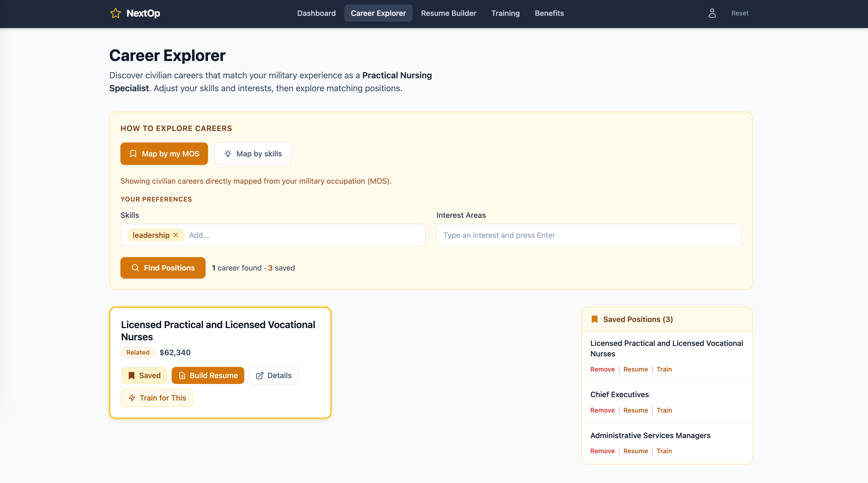868x483 pixels.
Task: Open the Training nav item
Action: [505, 13]
